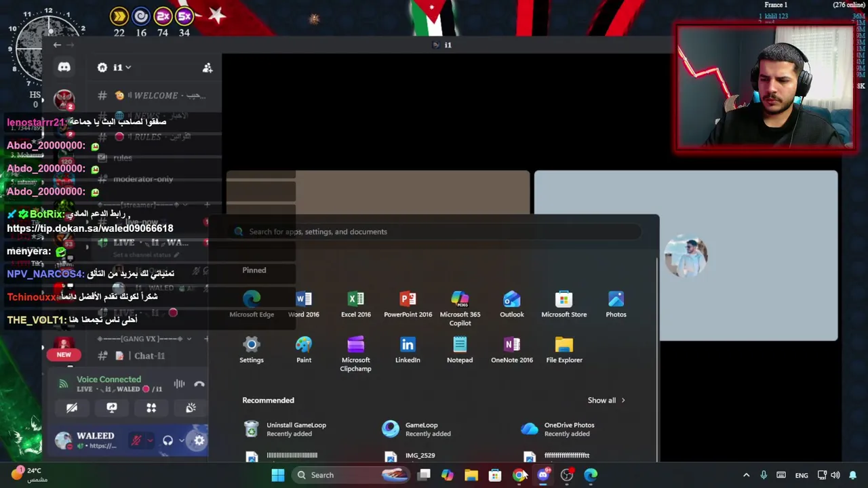Invite people to the i1 server
This screenshot has height=488, width=868.
point(208,68)
